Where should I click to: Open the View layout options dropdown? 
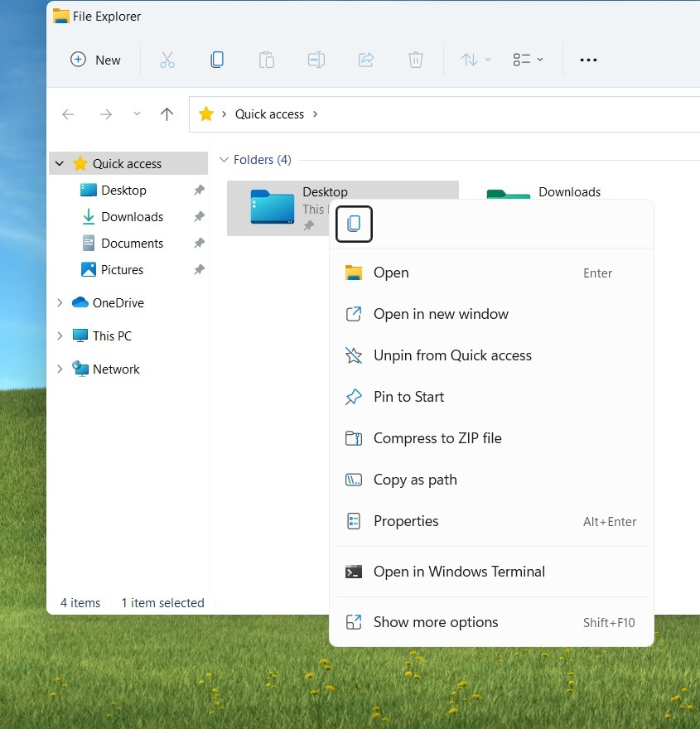pos(528,60)
